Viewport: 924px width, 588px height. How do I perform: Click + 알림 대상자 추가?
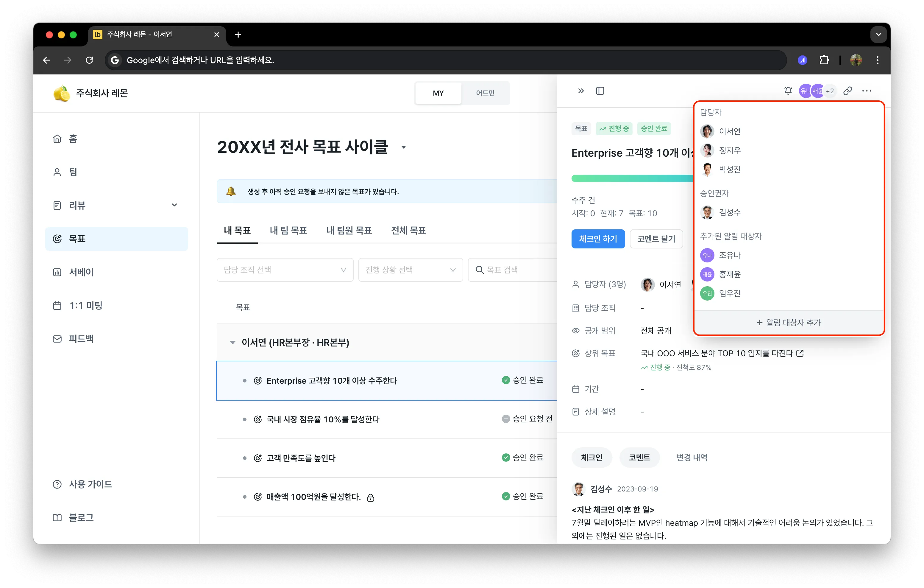pos(789,322)
